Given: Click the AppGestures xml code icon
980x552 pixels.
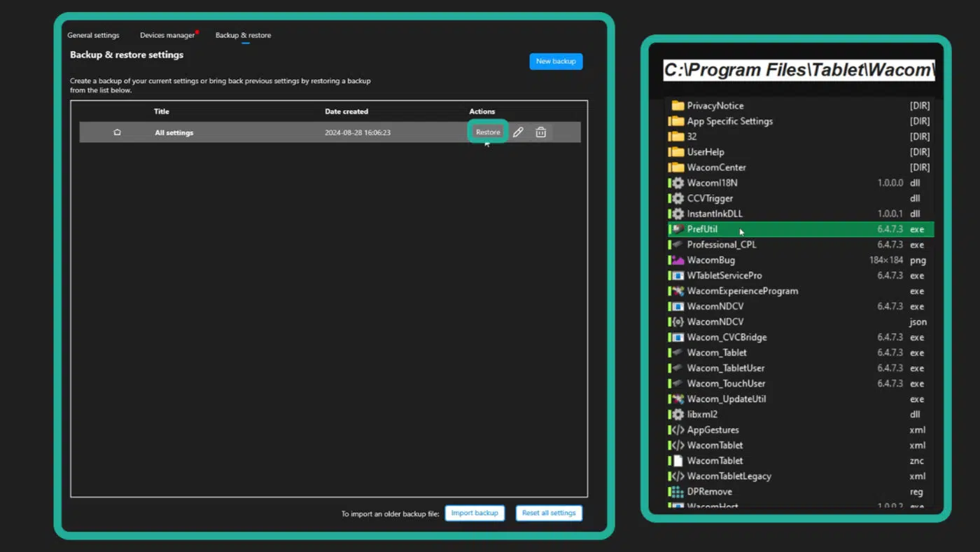Looking at the screenshot, I should click(677, 429).
